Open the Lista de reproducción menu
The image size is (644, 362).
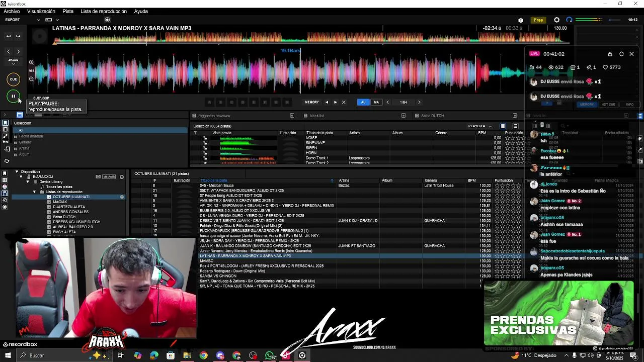coord(104,11)
